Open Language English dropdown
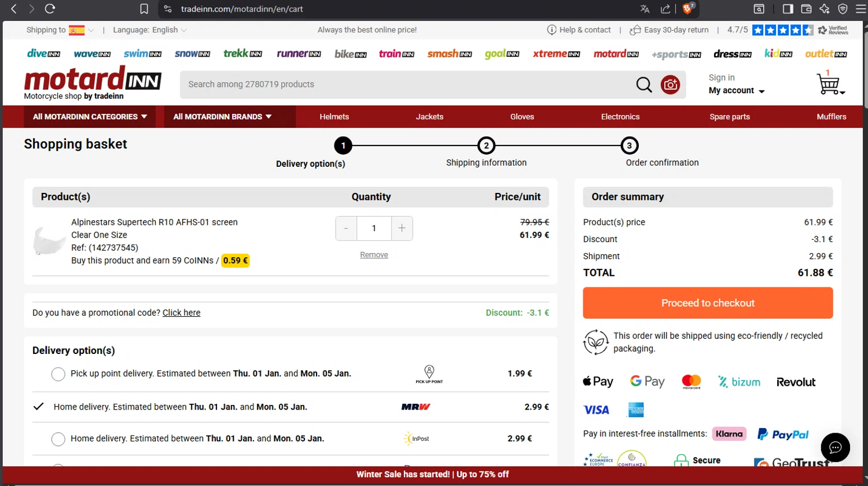Image resolution: width=868 pixels, height=486 pixels. coord(150,30)
